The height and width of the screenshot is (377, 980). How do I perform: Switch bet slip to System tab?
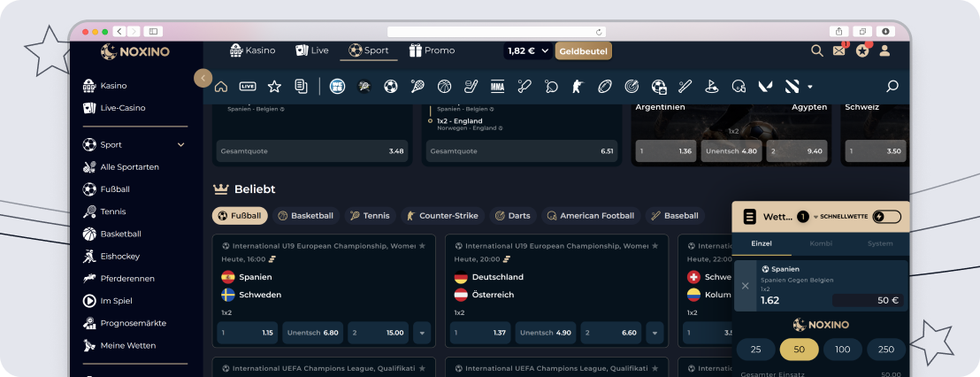pos(880,243)
